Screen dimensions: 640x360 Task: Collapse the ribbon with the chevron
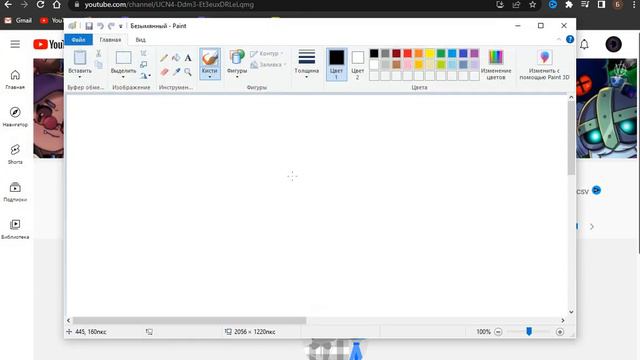(559, 40)
